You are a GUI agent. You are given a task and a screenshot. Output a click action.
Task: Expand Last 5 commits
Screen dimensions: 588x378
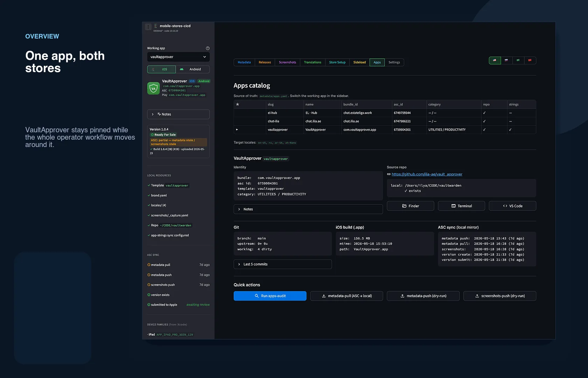point(282,264)
